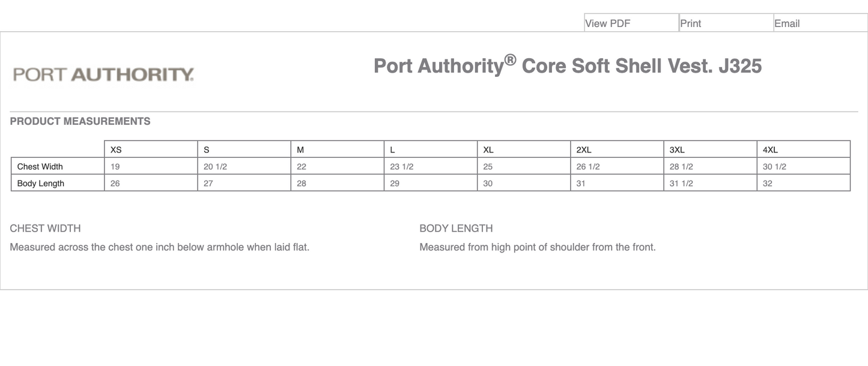
Task: Click the Port Authority logo
Action: (x=102, y=73)
